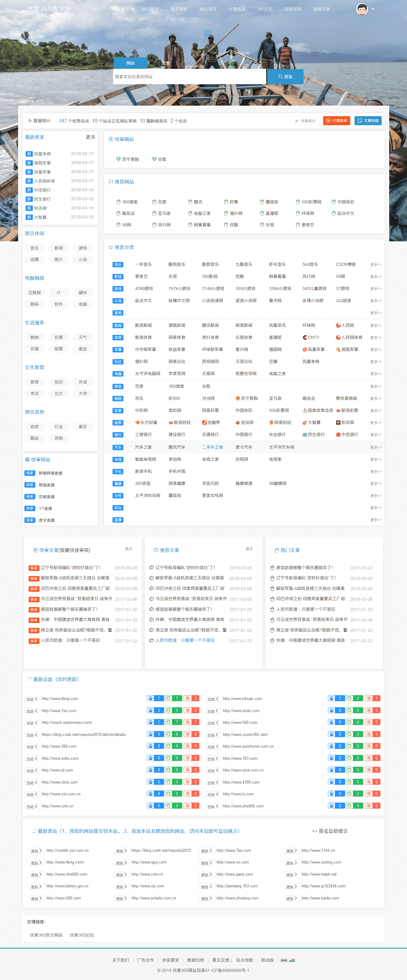Expand the dropdown arrow beside user avatar
The image size is (407, 980).
(x=373, y=9)
